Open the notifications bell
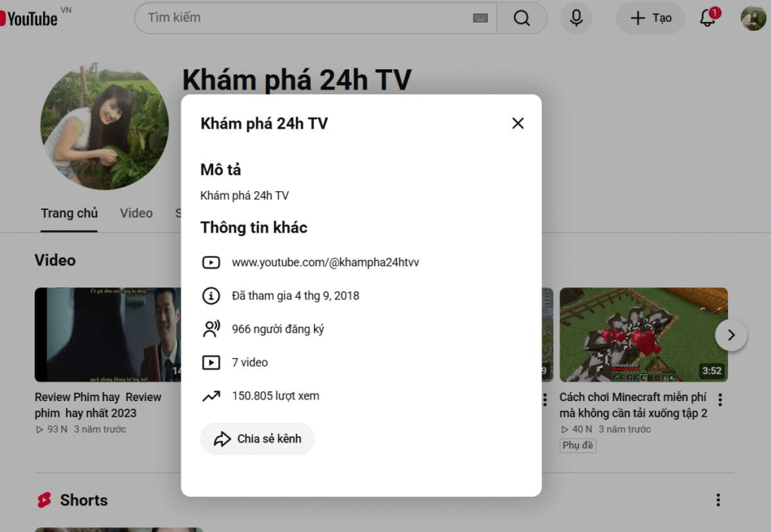The image size is (771, 532). (708, 18)
